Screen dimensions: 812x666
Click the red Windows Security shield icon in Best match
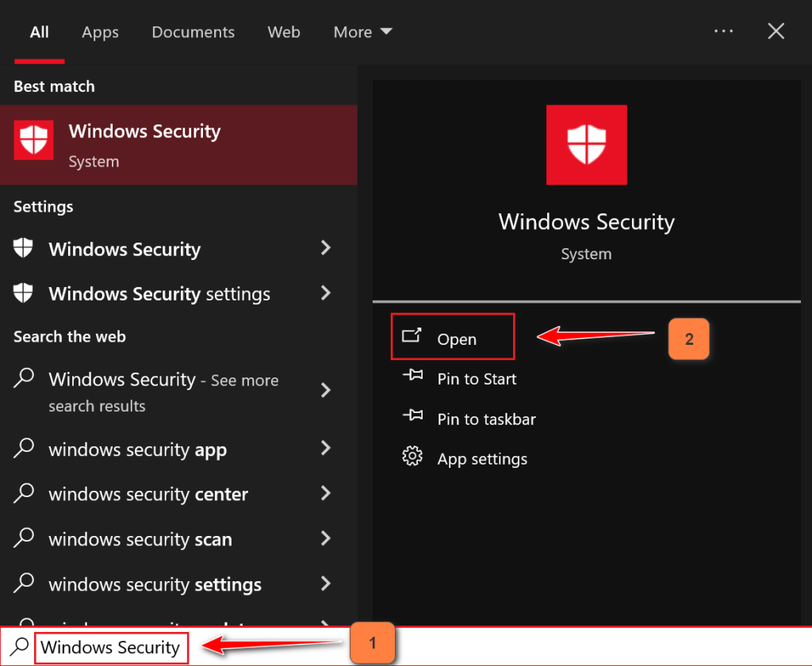[34, 140]
